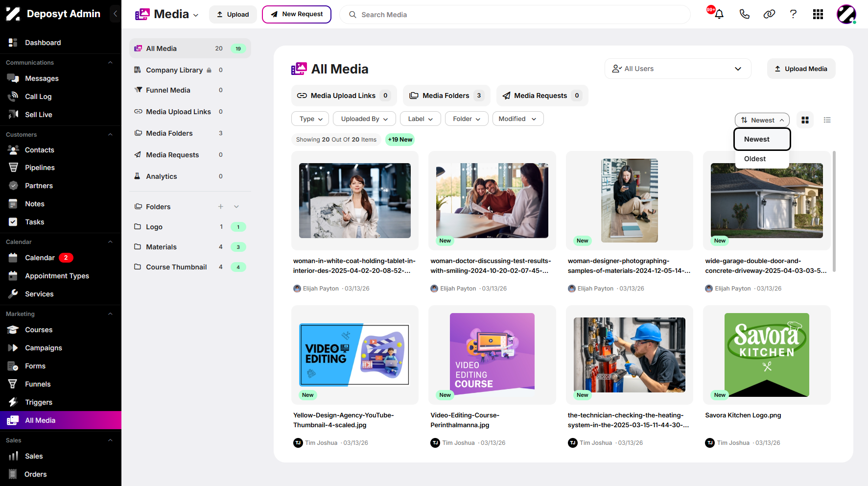Open the user profile avatar
This screenshot has height=486, width=868.
[x=846, y=14]
